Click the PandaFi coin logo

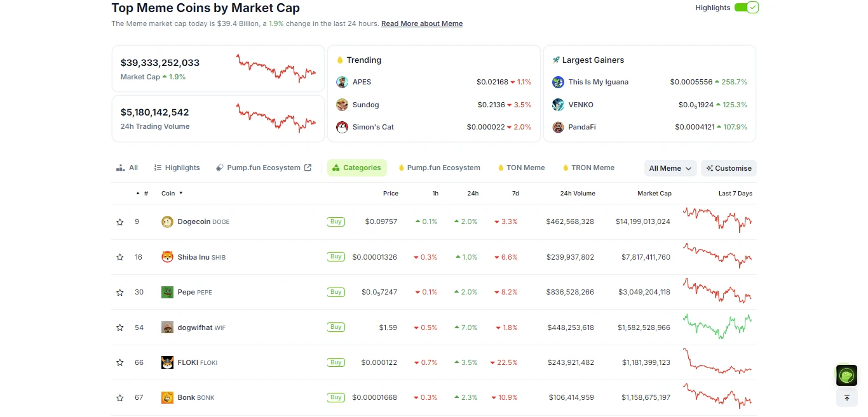pos(558,127)
